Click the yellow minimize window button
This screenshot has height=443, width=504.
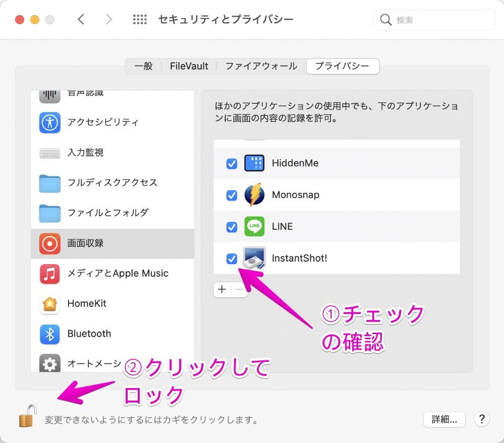point(35,20)
